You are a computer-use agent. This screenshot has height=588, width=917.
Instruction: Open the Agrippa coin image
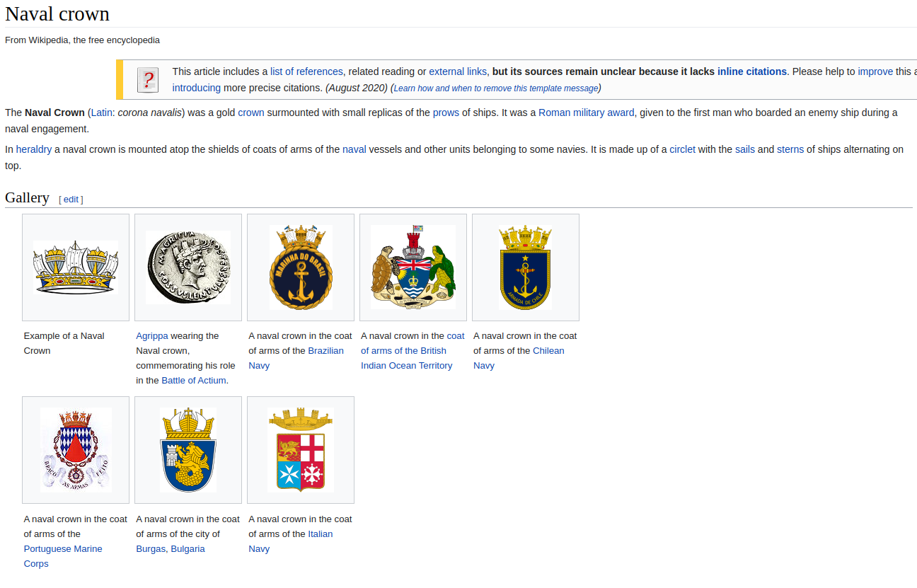point(188,267)
